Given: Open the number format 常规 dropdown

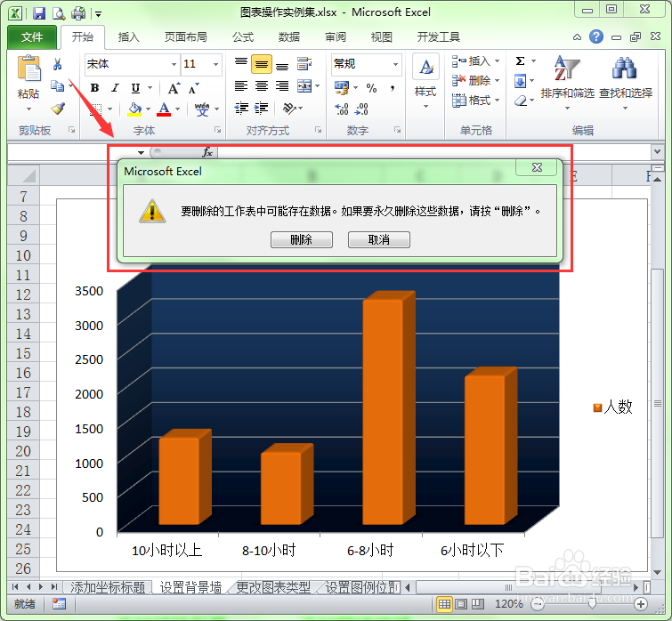Looking at the screenshot, I should coord(395,64).
